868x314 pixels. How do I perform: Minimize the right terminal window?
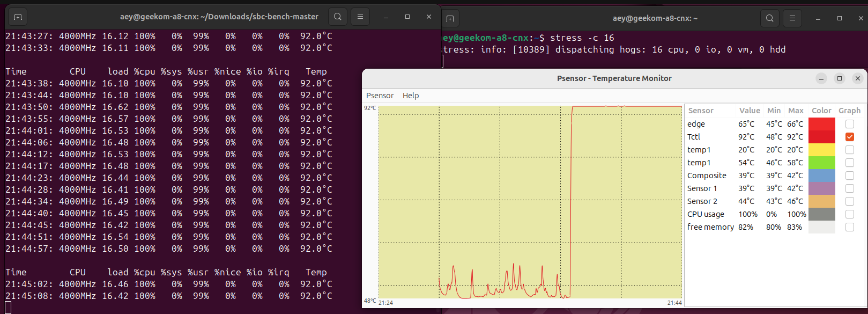[x=818, y=18]
